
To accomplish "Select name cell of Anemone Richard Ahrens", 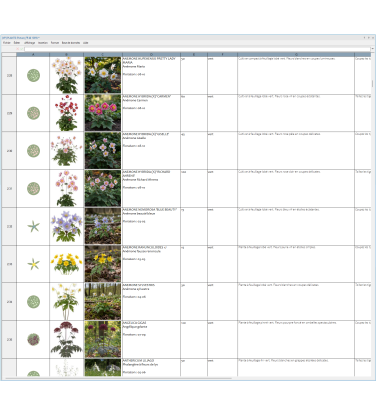I will pos(151,188).
